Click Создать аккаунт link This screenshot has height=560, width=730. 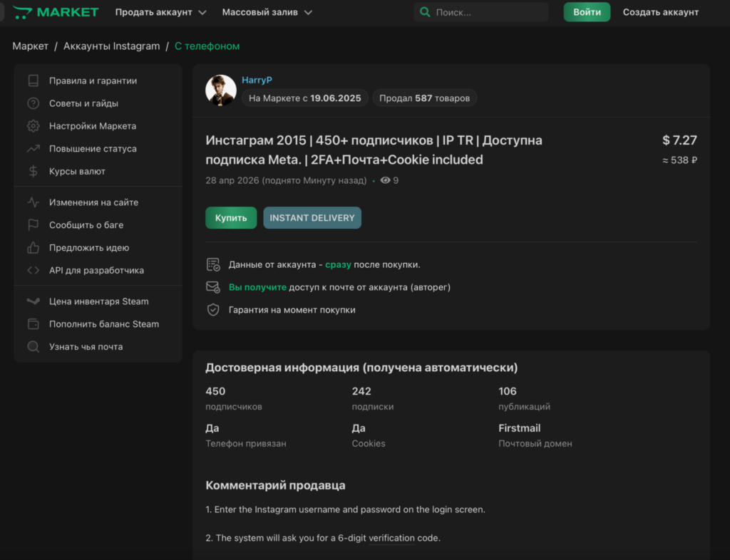[x=660, y=12]
